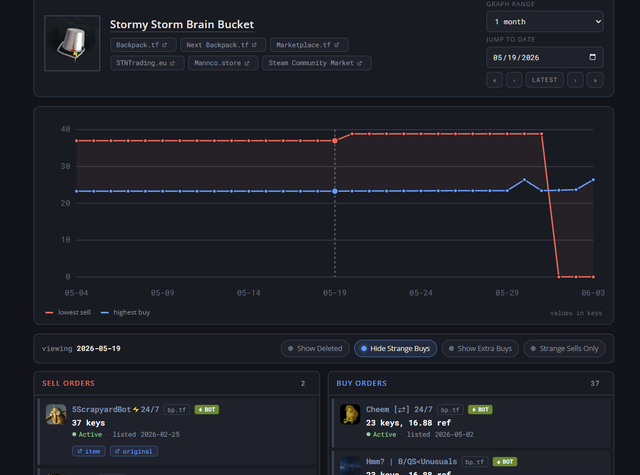This screenshot has height=475, width=640.
Task: Open the Hmm? | B/QS<Unusuals buyer name
Action: tap(411, 462)
